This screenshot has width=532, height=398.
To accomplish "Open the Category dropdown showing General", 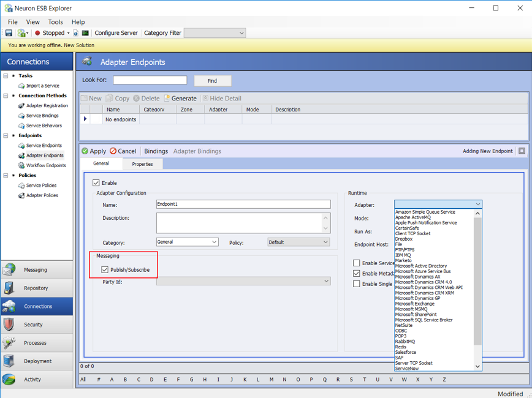I will click(188, 242).
